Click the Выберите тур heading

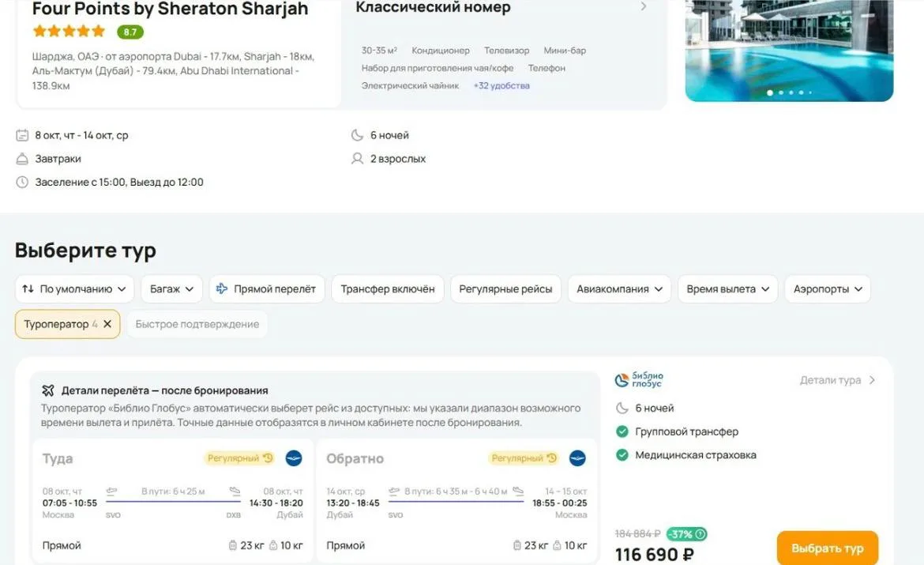85,250
